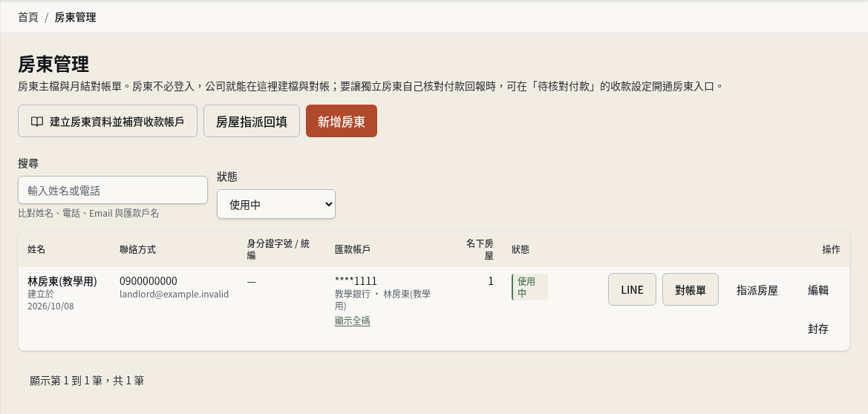Open the 狀態 dropdown showing 使用中

click(x=276, y=204)
